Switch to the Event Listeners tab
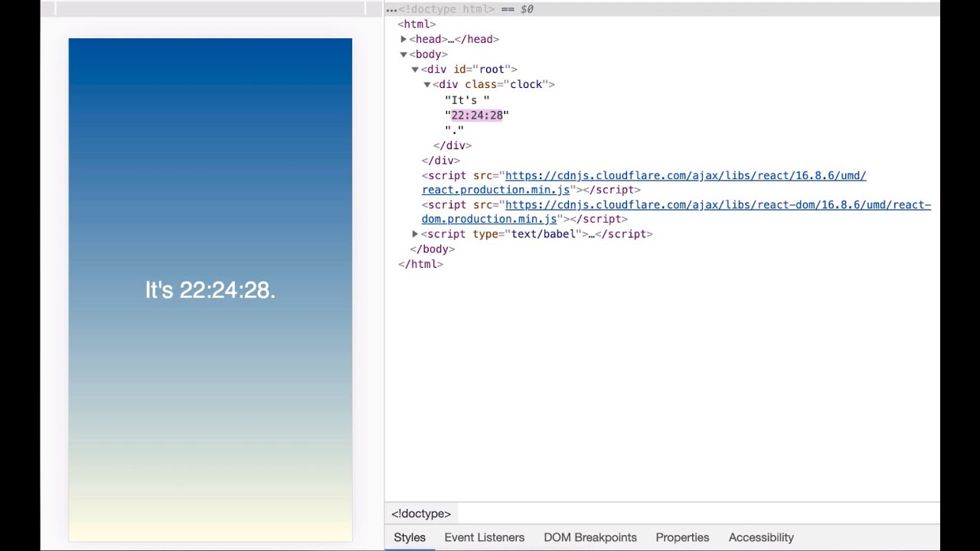This screenshot has width=980, height=551. (x=484, y=537)
